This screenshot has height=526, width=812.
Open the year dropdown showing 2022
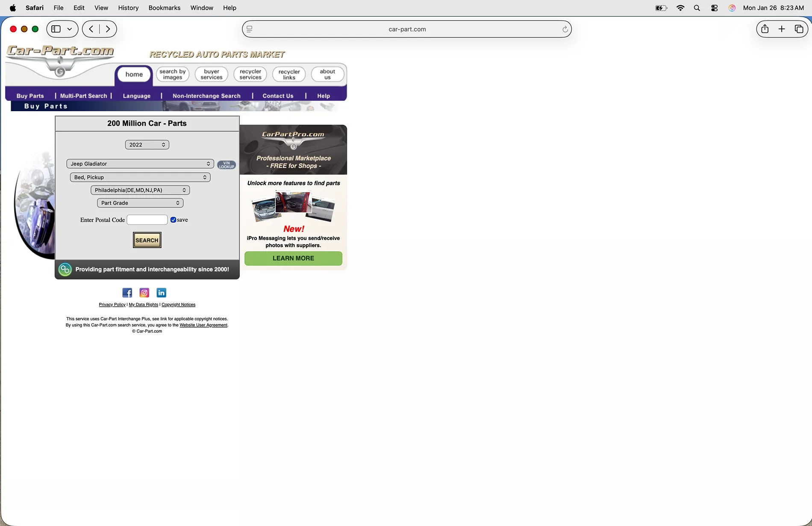tap(147, 145)
